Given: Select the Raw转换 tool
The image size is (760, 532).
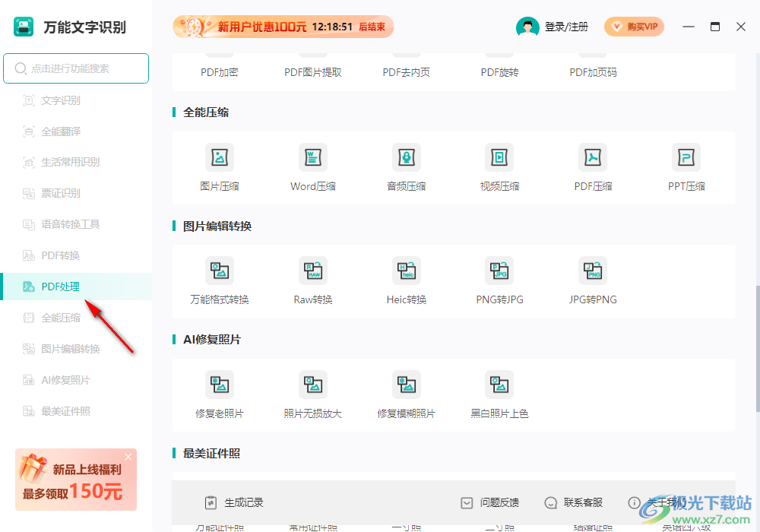Looking at the screenshot, I should [313, 281].
